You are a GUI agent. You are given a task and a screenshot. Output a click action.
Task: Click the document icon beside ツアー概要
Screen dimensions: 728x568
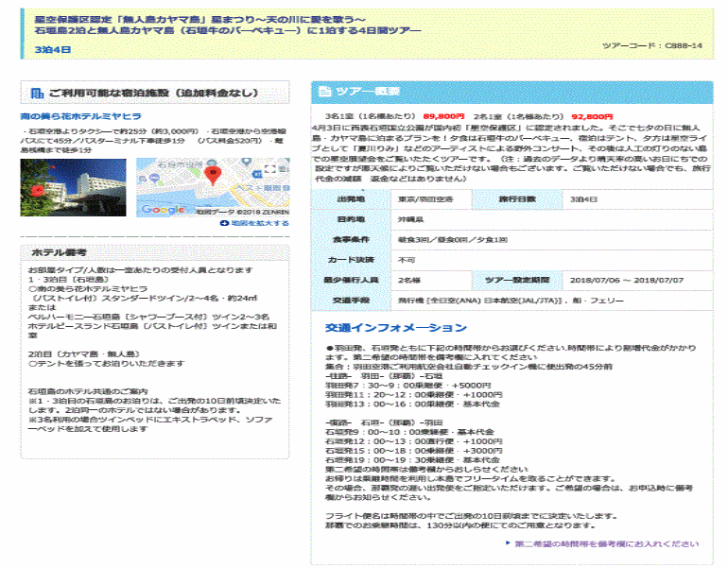(325, 92)
